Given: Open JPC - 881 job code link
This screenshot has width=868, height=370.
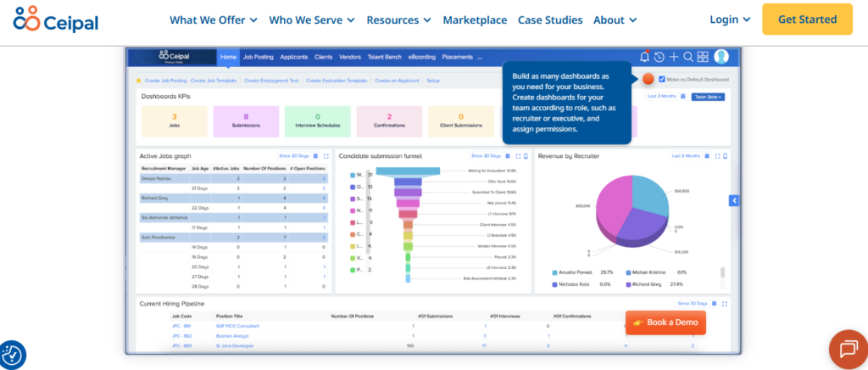Looking at the screenshot, I should 181,326.
